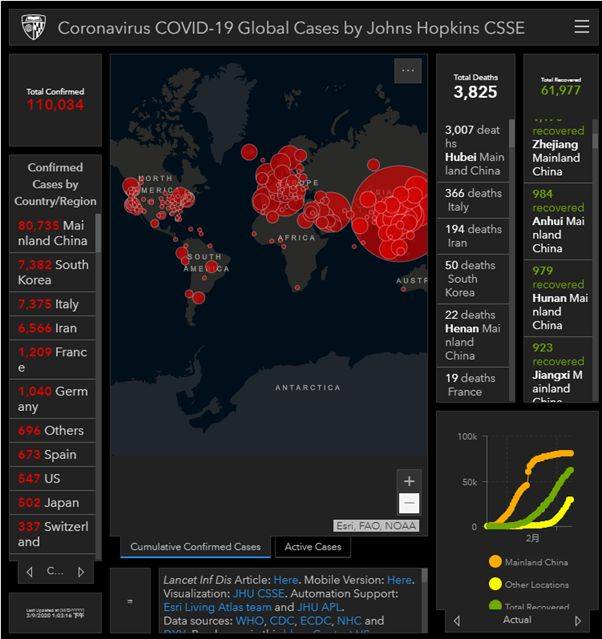This screenshot has height=639, width=602.
Task: Open the NHC data source link
Action: (x=349, y=621)
